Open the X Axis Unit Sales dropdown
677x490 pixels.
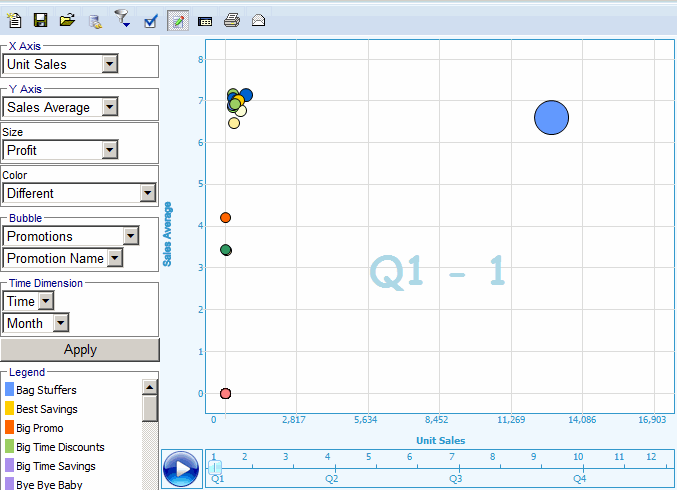110,64
